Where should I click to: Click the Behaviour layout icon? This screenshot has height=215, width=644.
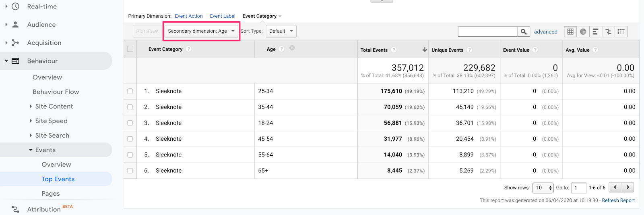pyautogui.click(x=15, y=61)
